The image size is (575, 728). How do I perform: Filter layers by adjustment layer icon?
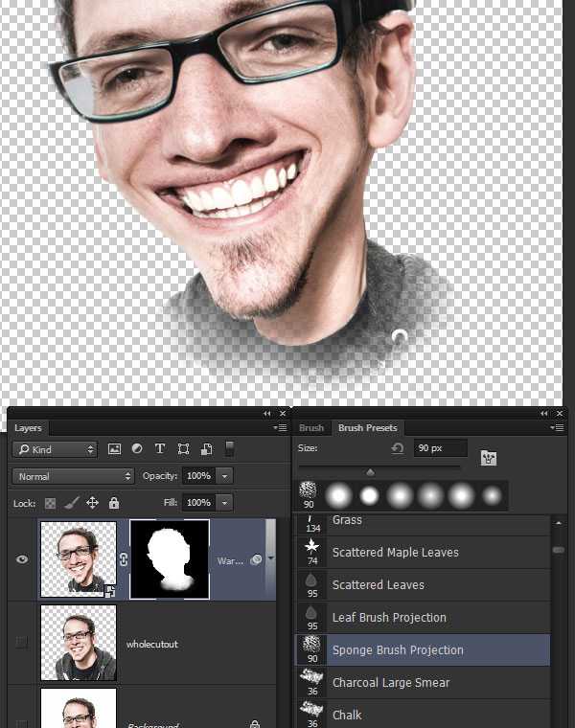pos(137,448)
